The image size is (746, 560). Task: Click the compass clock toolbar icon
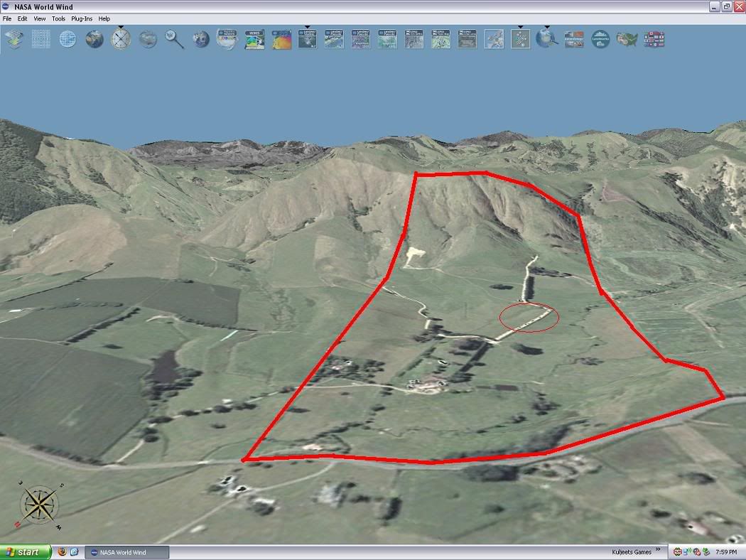(121, 38)
